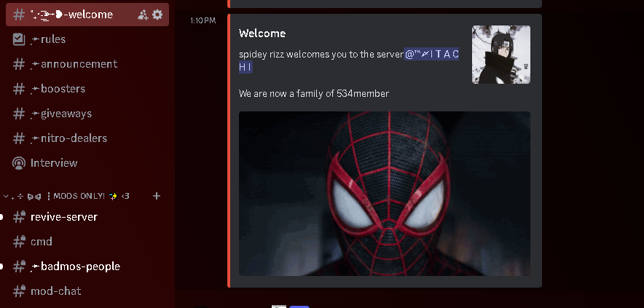Click the Welcome embed title
This screenshot has width=644, height=308.
click(x=262, y=33)
